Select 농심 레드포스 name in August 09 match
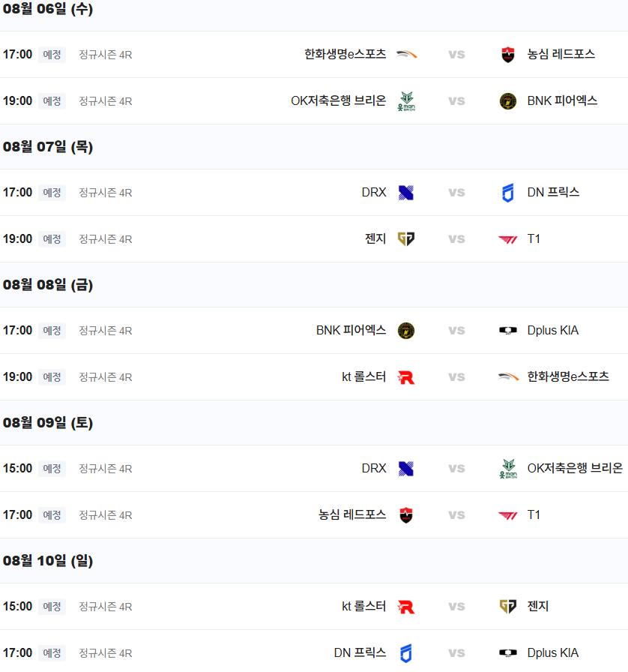 (x=352, y=515)
